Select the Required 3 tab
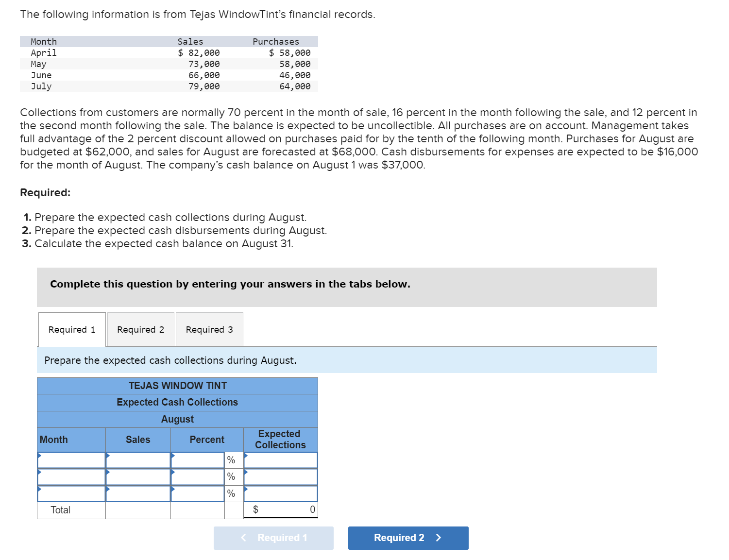The height and width of the screenshot is (560, 729). pyautogui.click(x=209, y=329)
